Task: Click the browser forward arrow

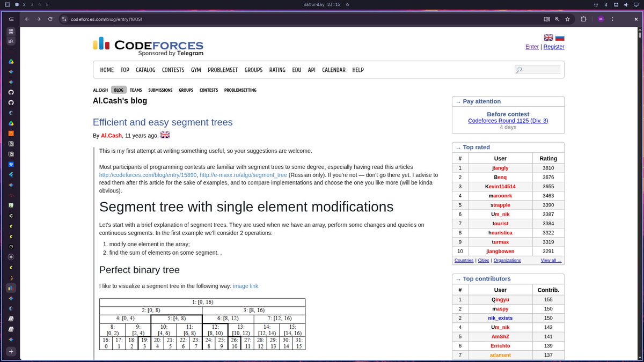Action: (x=39, y=19)
